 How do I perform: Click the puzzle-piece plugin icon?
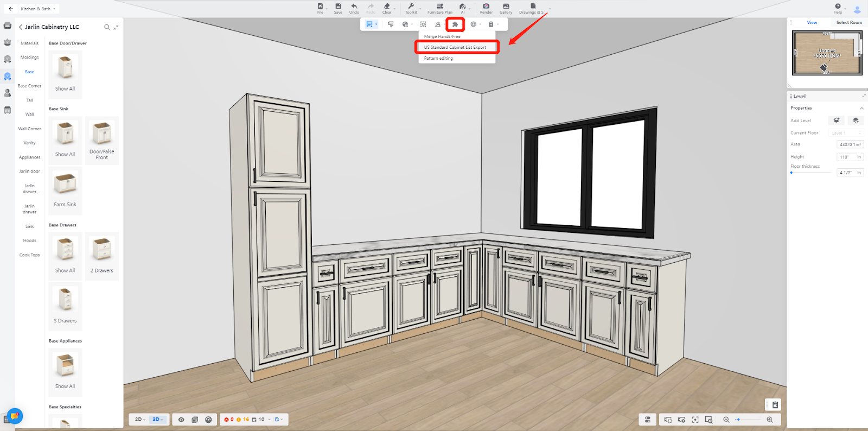coord(455,24)
